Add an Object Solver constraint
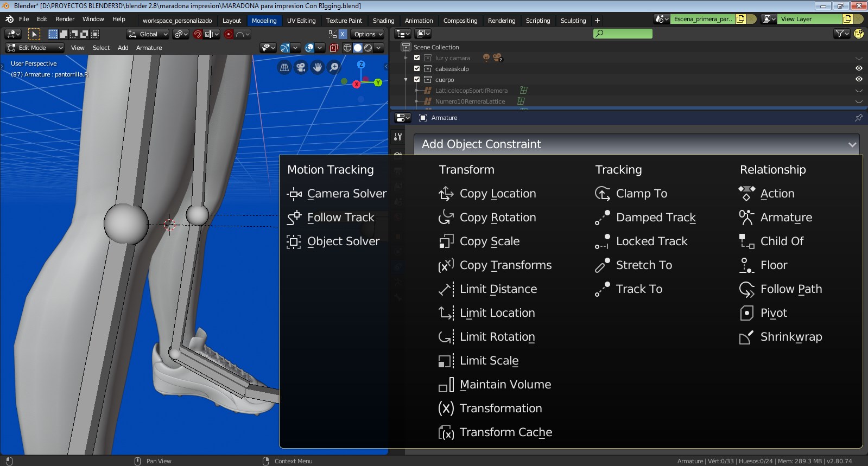868x466 pixels. point(333,241)
